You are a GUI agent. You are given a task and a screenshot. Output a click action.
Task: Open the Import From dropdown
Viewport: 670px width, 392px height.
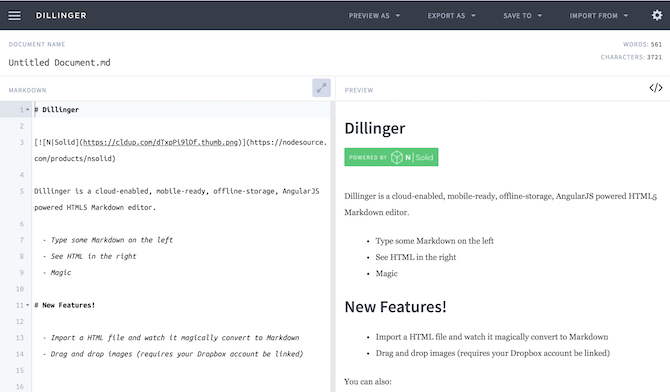(599, 16)
